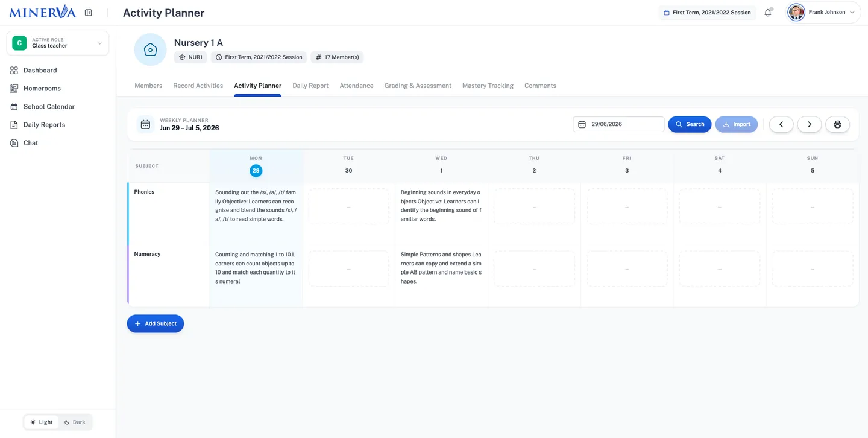Switch to Grading & Assessment tab

418,86
